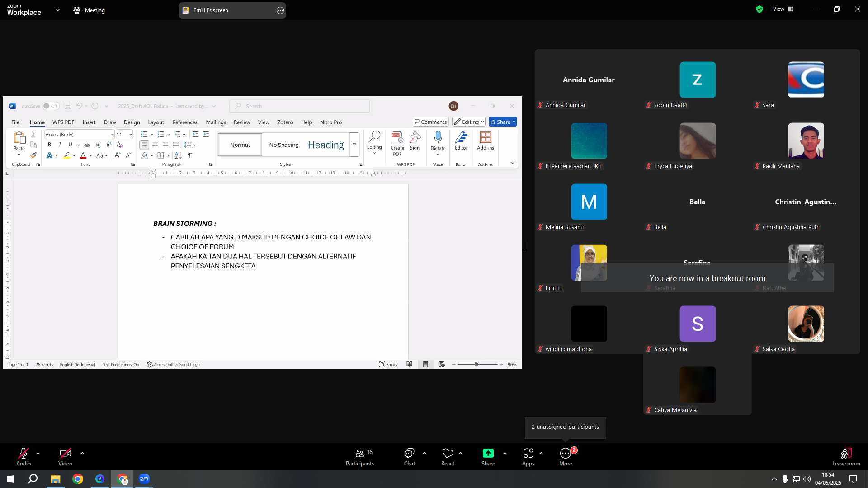Viewport: 868px width, 488px height.
Task: Show paragraph marks and hidden symbols
Action: point(190,155)
